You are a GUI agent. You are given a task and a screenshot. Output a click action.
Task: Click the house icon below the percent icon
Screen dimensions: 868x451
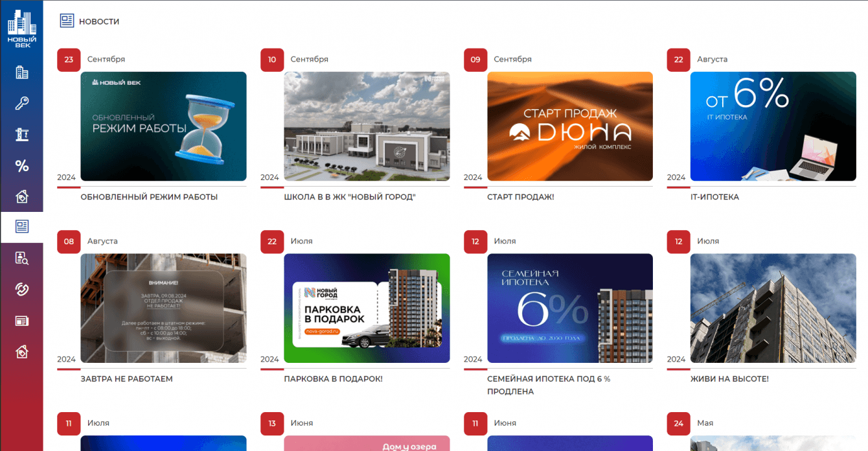click(22, 196)
